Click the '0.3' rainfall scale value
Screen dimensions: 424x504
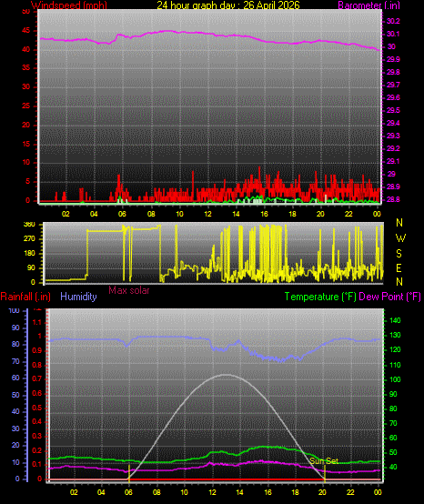click(37, 436)
